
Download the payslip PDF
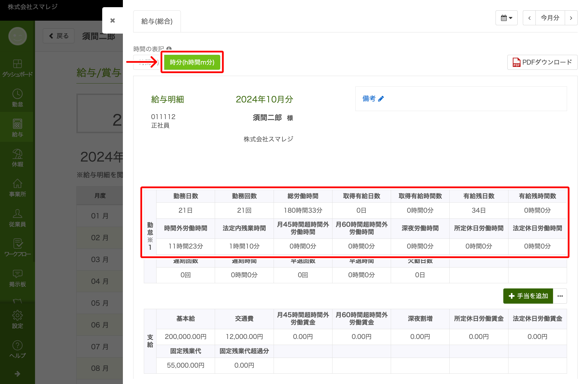tap(542, 62)
